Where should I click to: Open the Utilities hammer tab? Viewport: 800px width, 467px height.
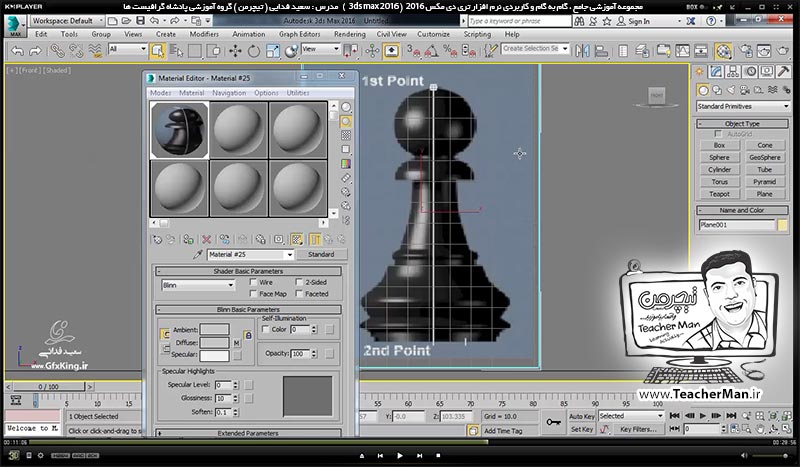point(783,71)
